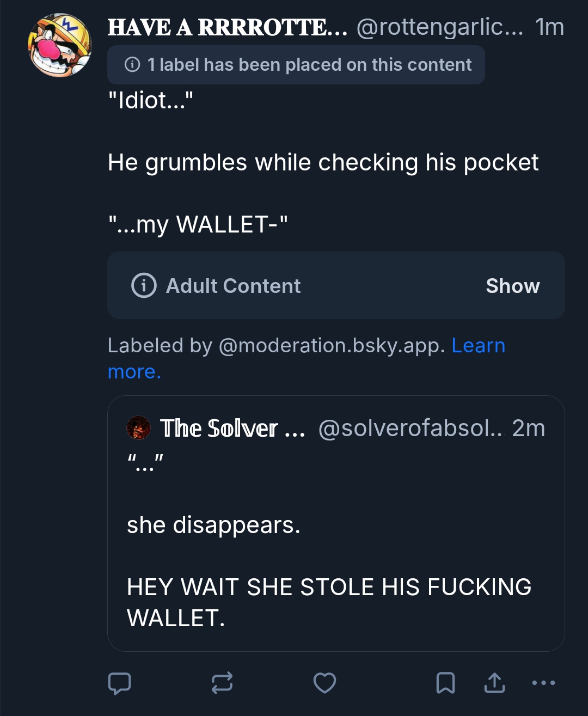Click the @rottengarlic handle
Image resolution: width=588 pixels, height=716 pixels.
(439, 27)
